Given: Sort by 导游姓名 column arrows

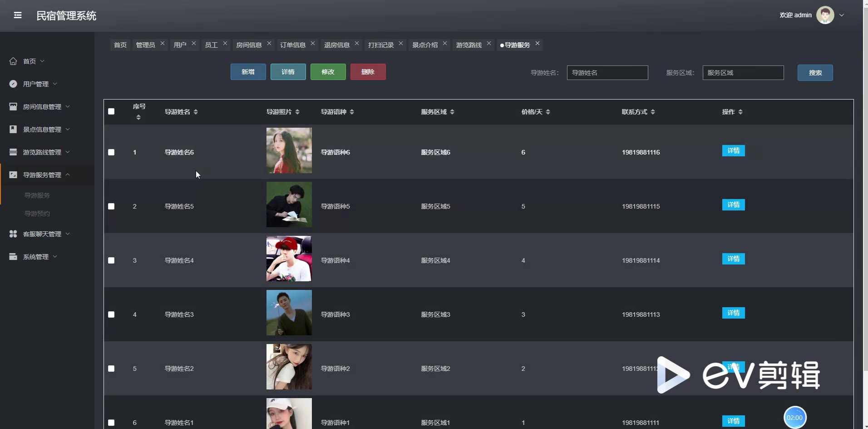Looking at the screenshot, I should pyautogui.click(x=196, y=112).
